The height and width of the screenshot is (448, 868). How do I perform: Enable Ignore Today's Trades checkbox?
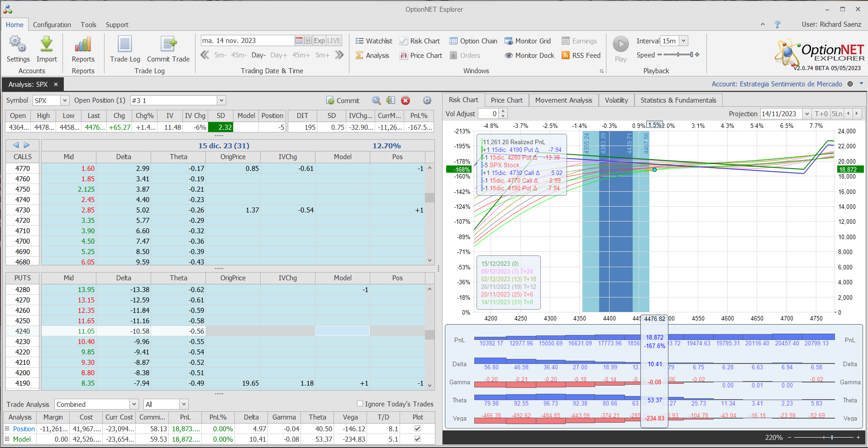point(360,404)
